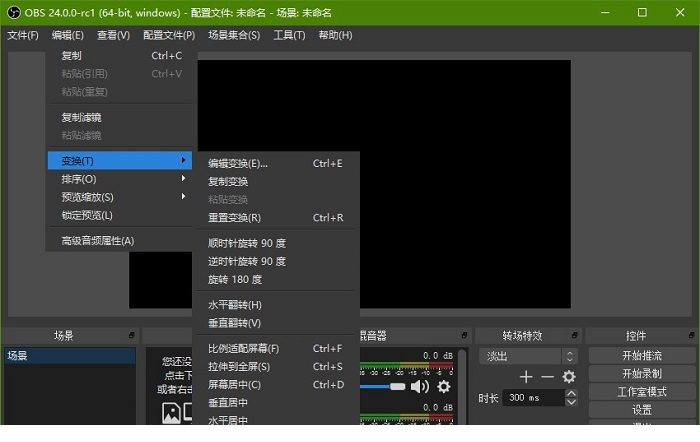Select 屏幕居中(C)

pos(276,384)
